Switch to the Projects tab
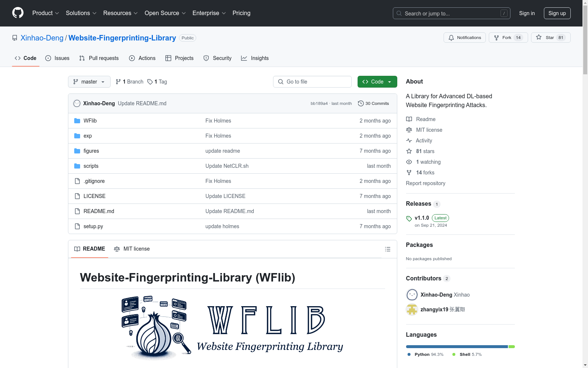588x368 pixels. 179,58
